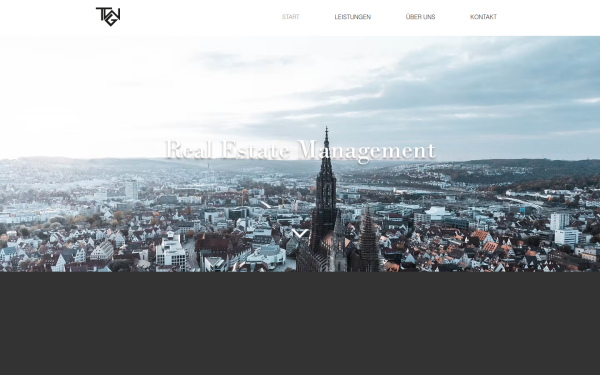Click the TGN logo in header

(108, 16)
